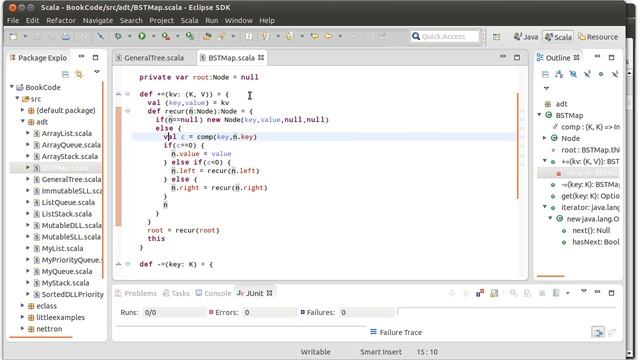The image size is (640, 360).
Task: Click the Collapse All icon in Outline view
Action: pyautogui.click(x=545, y=74)
